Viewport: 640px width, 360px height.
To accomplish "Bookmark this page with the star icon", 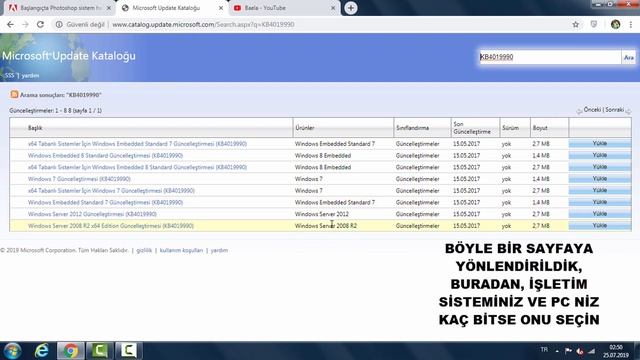I will pos(576,24).
